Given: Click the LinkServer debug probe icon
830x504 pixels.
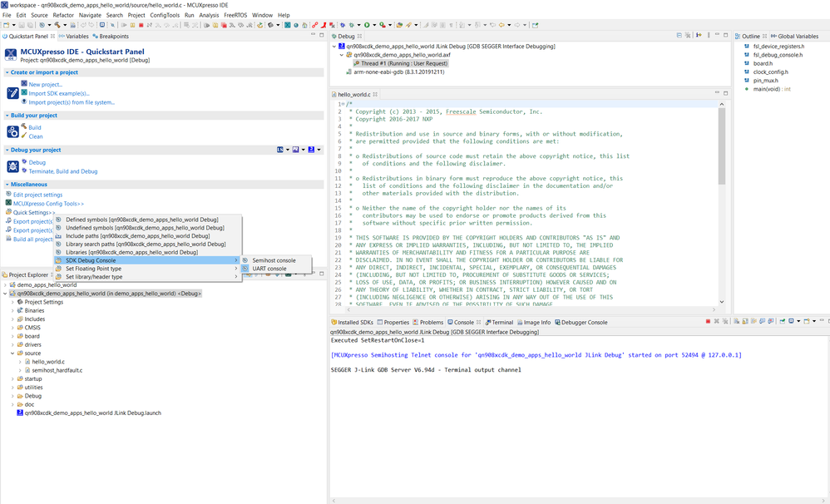Looking at the screenshot, I should (x=280, y=150).
